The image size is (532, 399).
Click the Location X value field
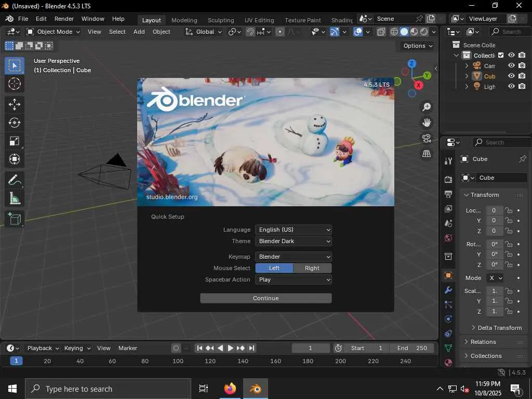(494, 210)
